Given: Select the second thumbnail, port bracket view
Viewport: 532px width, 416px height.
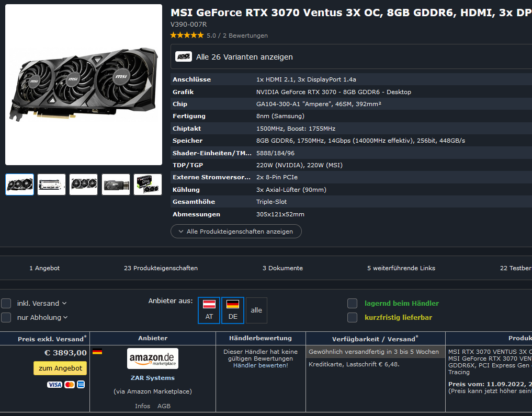Looking at the screenshot, I should point(52,184).
